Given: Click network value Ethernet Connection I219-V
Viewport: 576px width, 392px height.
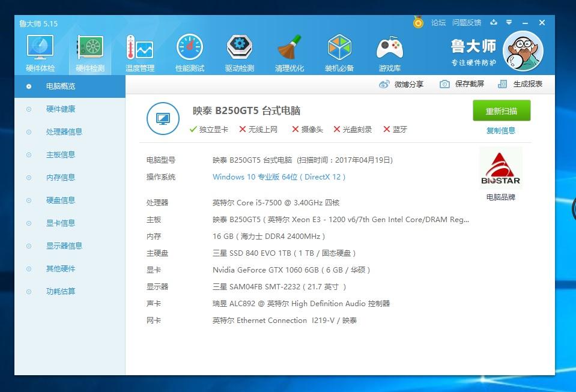Looking at the screenshot, I should [285, 321].
